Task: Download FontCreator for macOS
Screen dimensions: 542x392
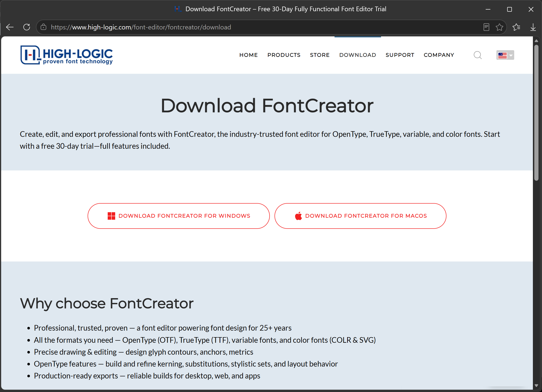Action: tap(360, 216)
